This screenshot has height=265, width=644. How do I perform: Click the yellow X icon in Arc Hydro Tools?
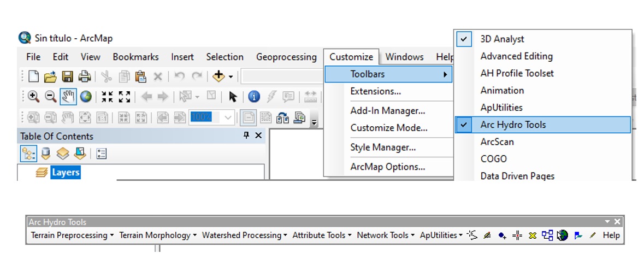click(x=532, y=235)
